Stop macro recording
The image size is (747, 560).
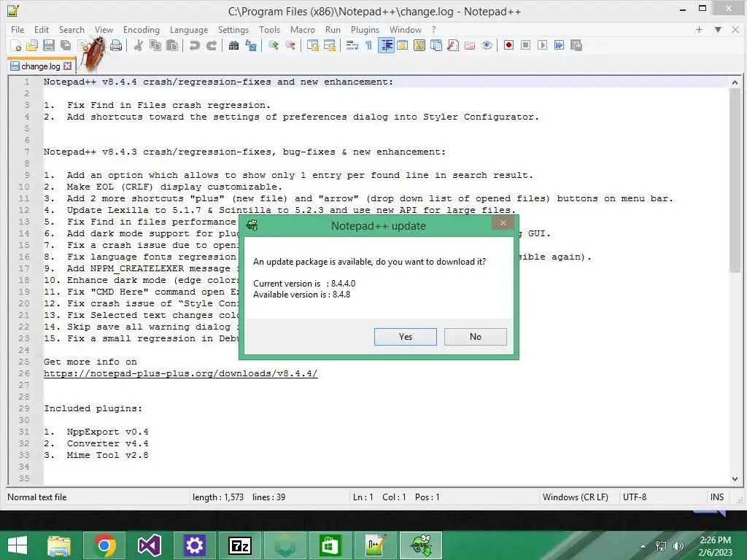tap(525, 46)
